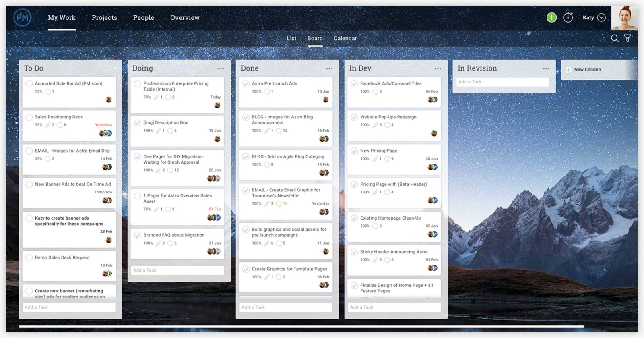644x338 pixels.
Task: Open the search magnifier icon
Action: pyautogui.click(x=615, y=38)
